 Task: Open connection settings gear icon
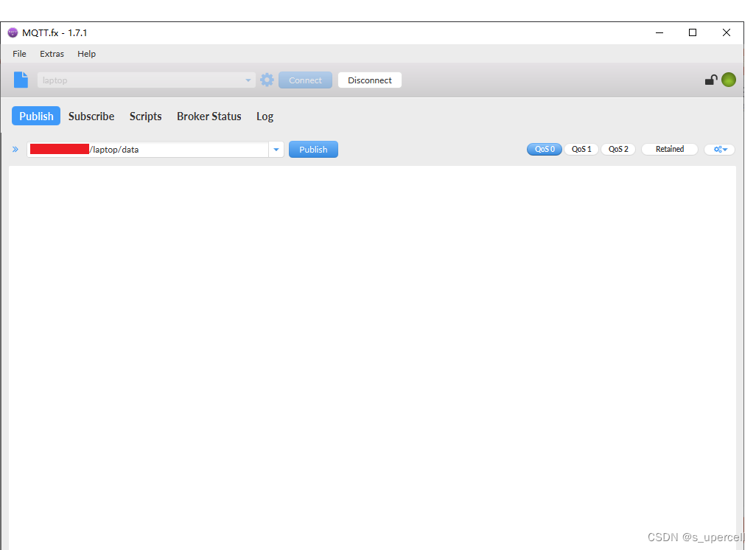point(267,80)
